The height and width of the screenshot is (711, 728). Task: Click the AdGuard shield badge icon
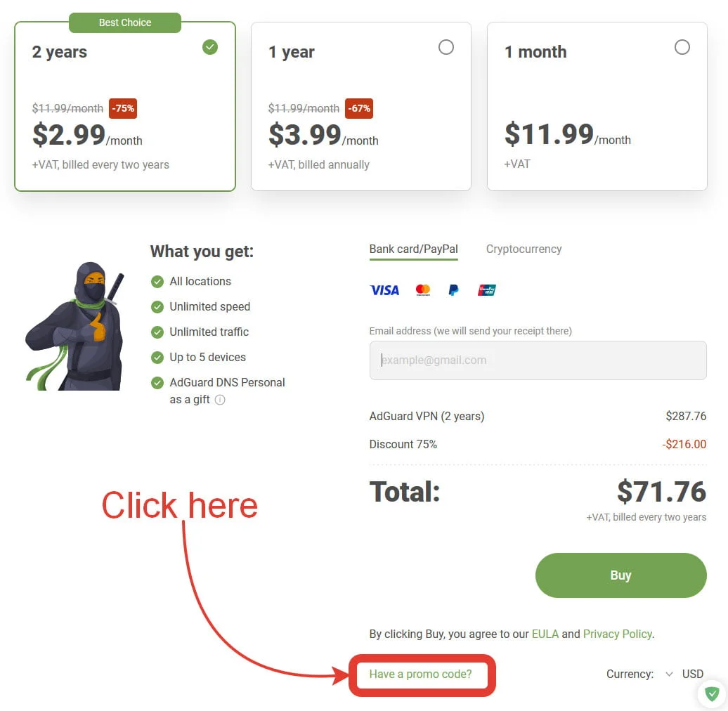coord(712,694)
